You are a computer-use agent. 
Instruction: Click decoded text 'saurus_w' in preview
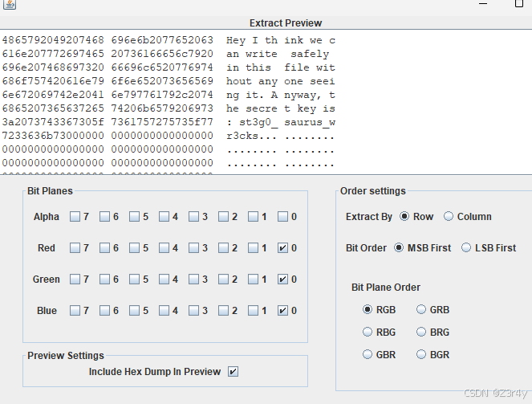coord(310,123)
